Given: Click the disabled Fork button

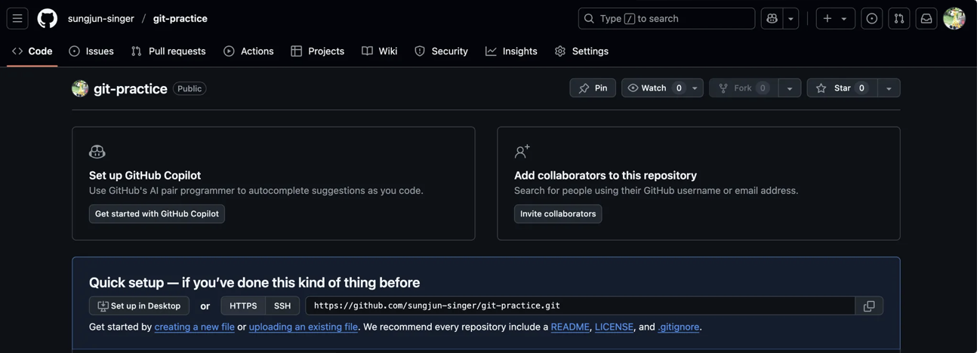Looking at the screenshot, I should [744, 88].
